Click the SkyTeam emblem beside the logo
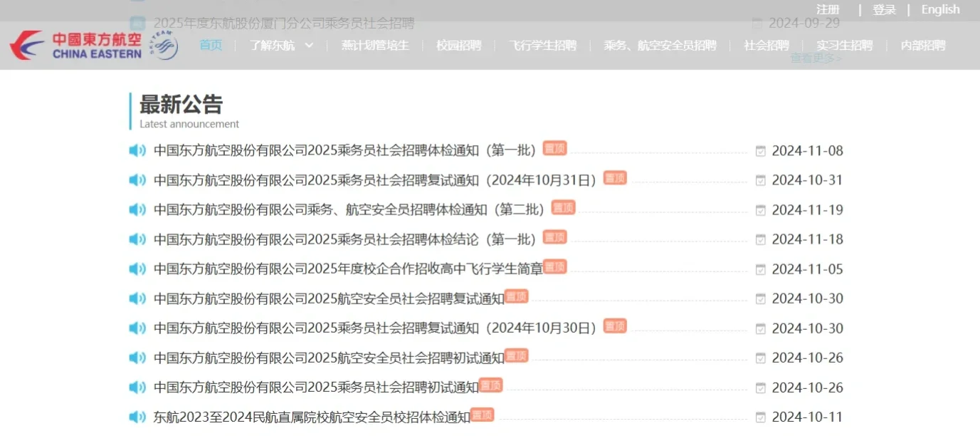 tap(161, 44)
